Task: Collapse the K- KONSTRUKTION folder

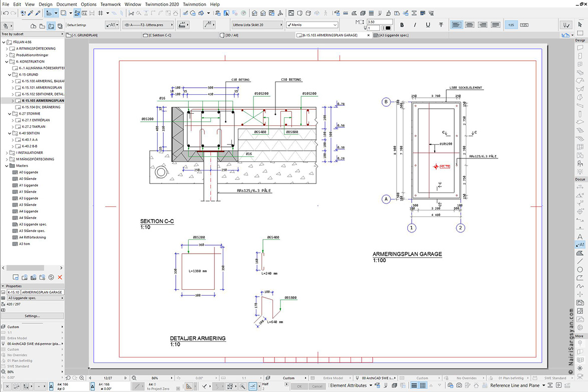Action: point(7,62)
